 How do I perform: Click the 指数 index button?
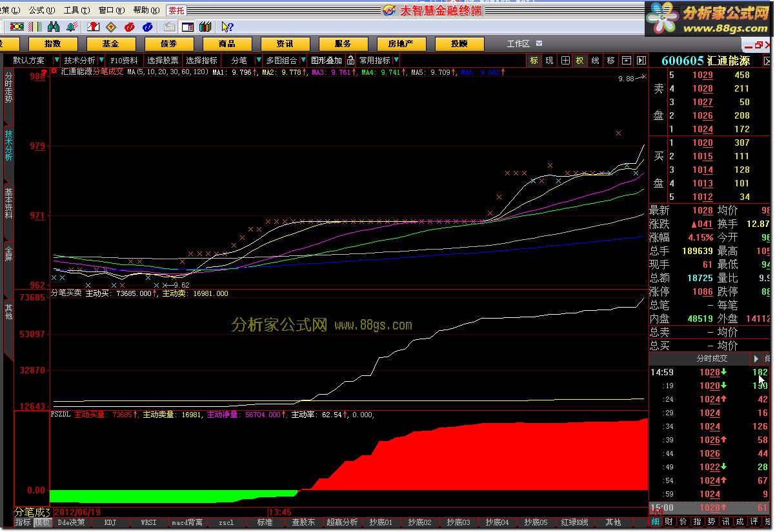pyautogui.click(x=53, y=44)
